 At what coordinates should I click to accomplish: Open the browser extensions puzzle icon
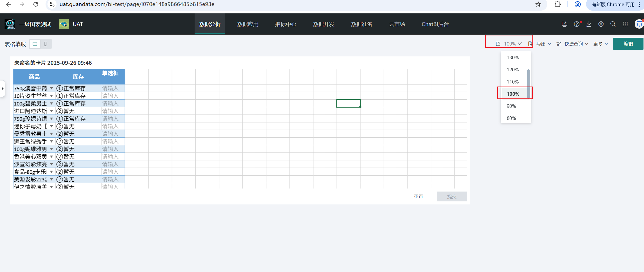pos(557,4)
